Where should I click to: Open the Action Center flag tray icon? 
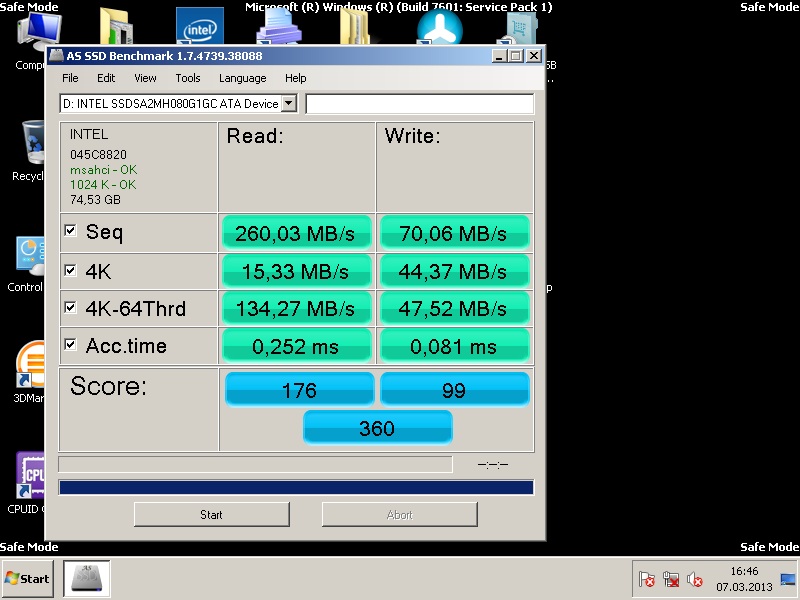click(x=646, y=579)
